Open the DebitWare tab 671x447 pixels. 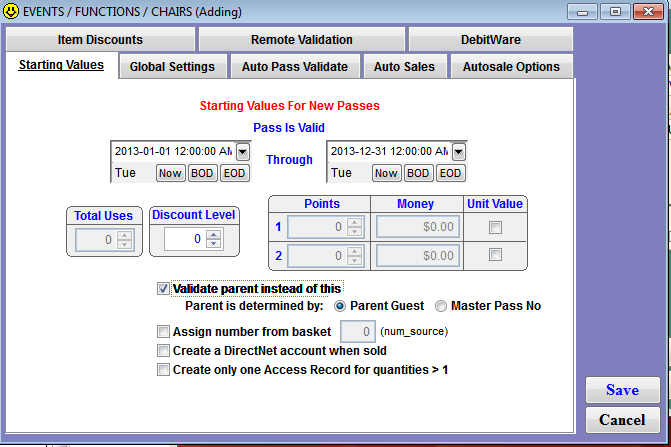[491, 40]
